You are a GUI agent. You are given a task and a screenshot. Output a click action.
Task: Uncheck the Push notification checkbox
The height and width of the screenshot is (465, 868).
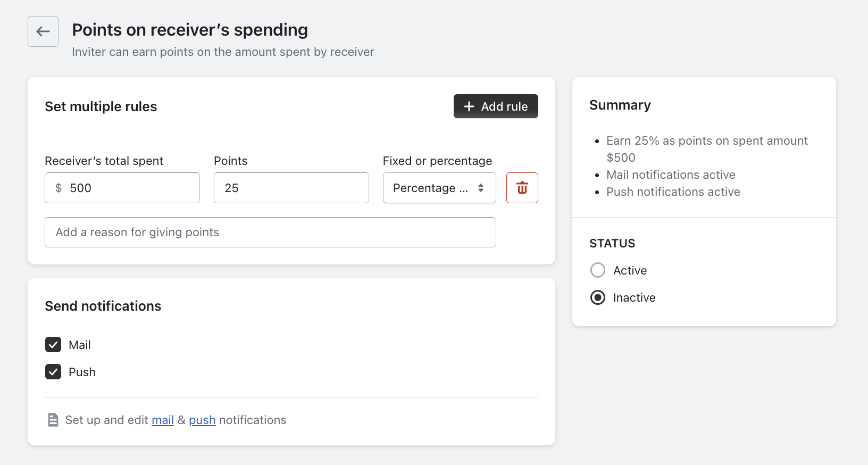(53, 372)
